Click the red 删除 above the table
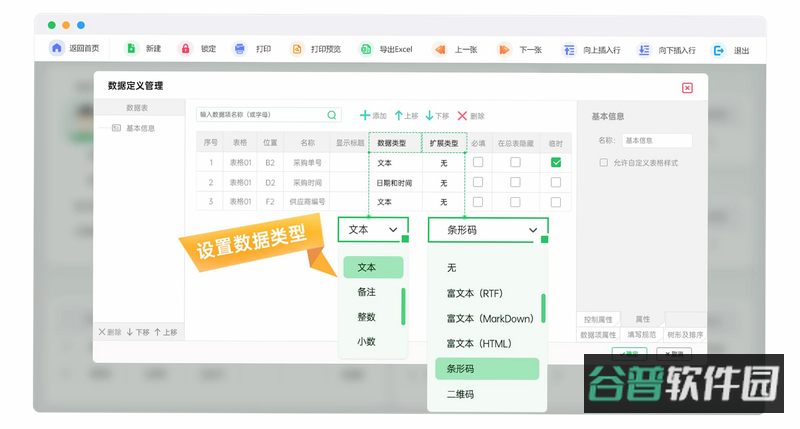 [470, 116]
